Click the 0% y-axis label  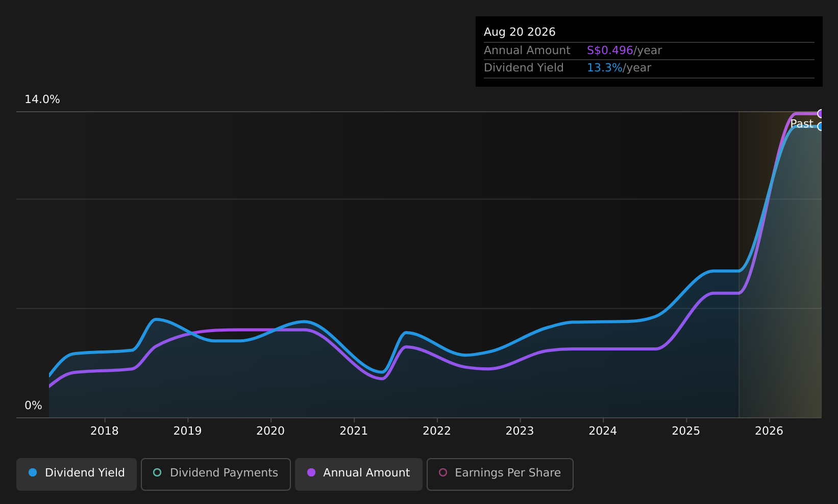tap(34, 406)
